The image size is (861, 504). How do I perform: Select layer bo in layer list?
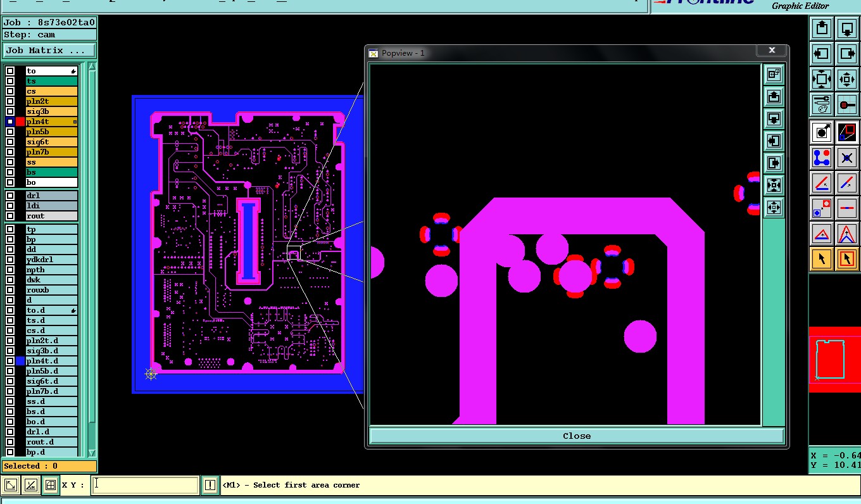(52, 182)
